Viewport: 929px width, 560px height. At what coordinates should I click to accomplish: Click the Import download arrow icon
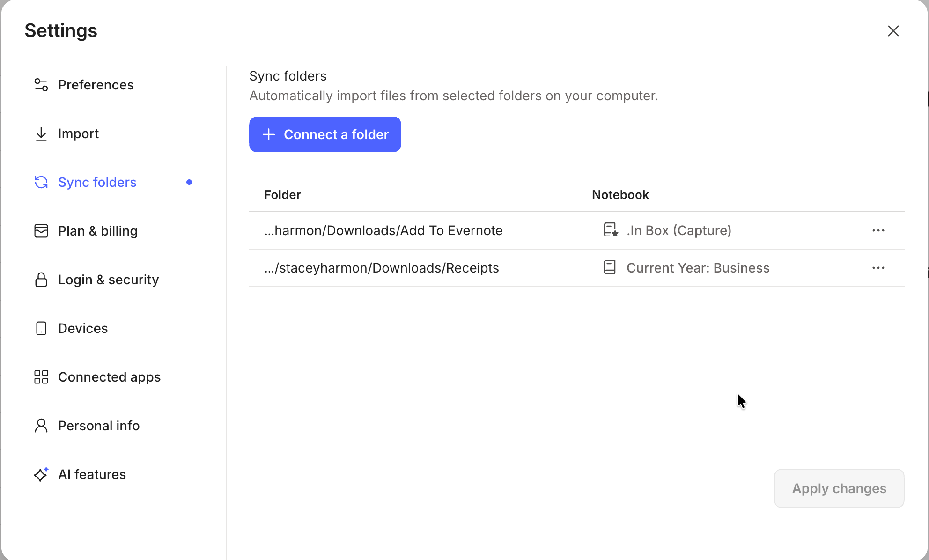click(41, 134)
